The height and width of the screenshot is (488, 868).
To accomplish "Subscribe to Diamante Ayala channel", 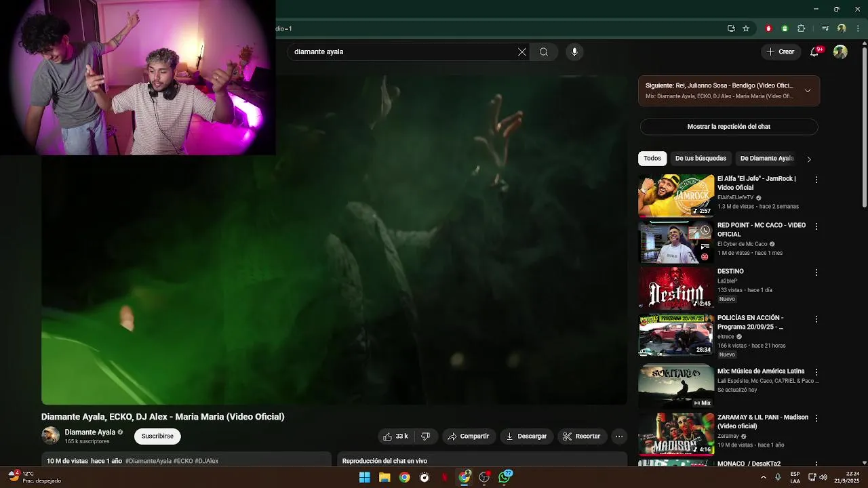I will click(x=157, y=436).
